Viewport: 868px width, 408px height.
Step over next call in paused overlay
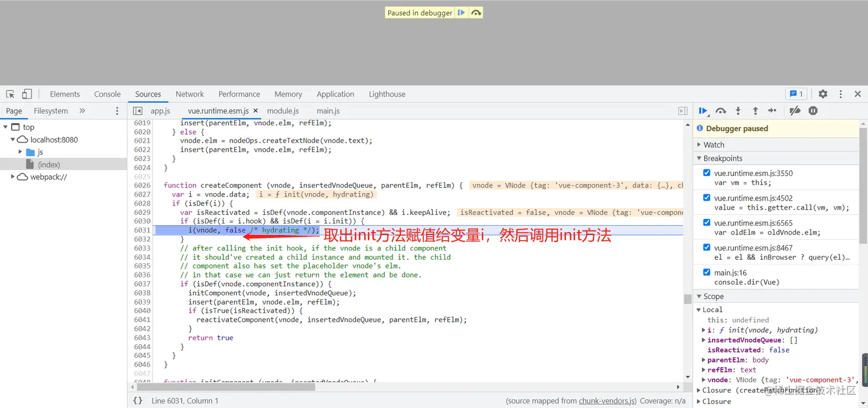(x=476, y=13)
